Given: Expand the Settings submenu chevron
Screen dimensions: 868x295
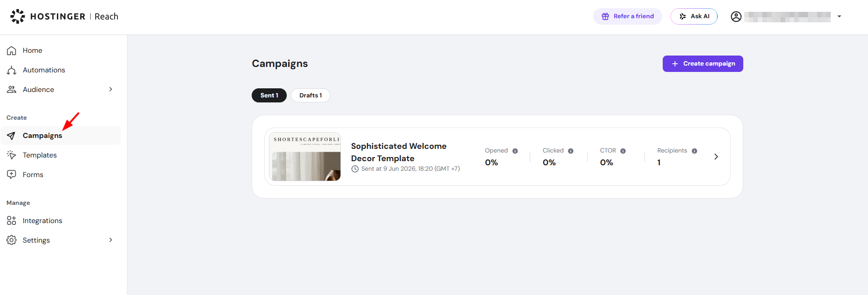Looking at the screenshot, I should (x=111, y=240).
